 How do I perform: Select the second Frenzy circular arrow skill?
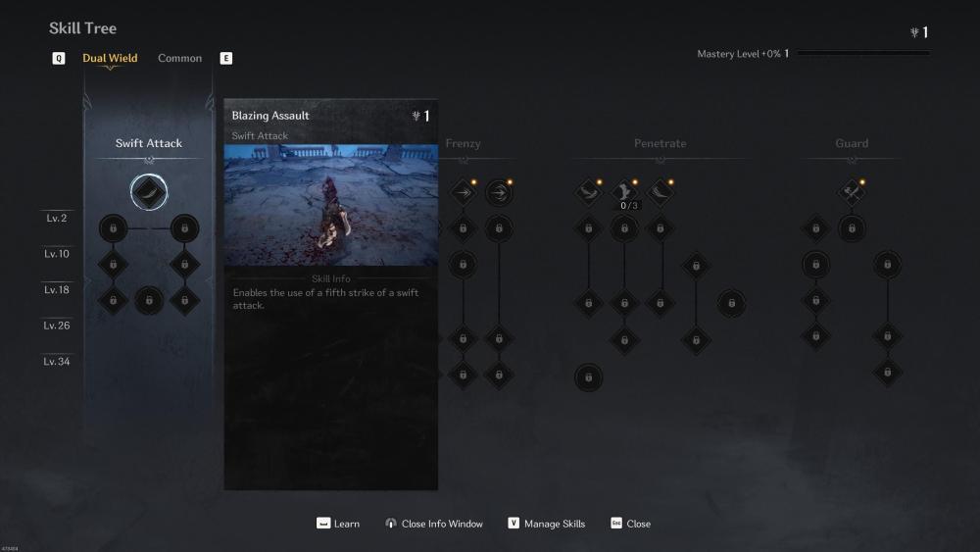pyautogui.click(x=499, y=192)
